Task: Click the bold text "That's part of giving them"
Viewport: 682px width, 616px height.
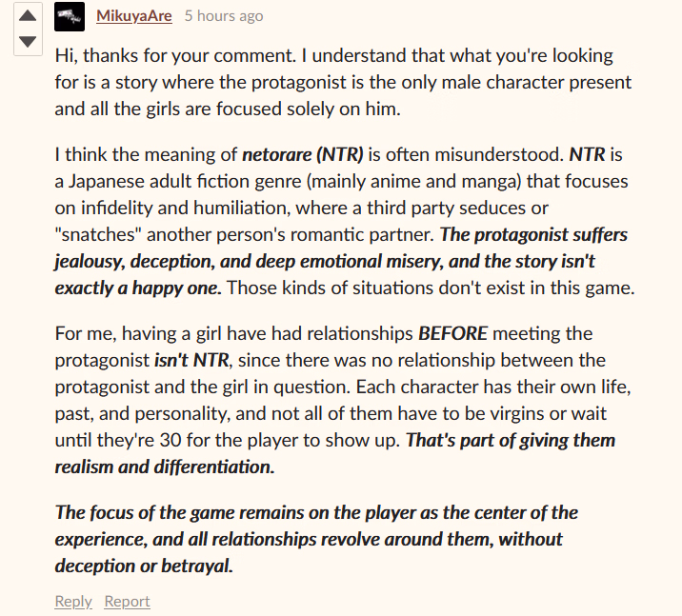Action: [511, 440]
